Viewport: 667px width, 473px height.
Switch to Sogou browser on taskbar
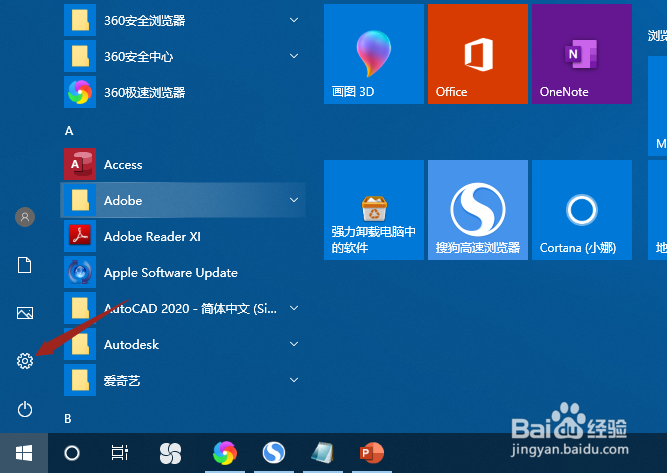274,453
